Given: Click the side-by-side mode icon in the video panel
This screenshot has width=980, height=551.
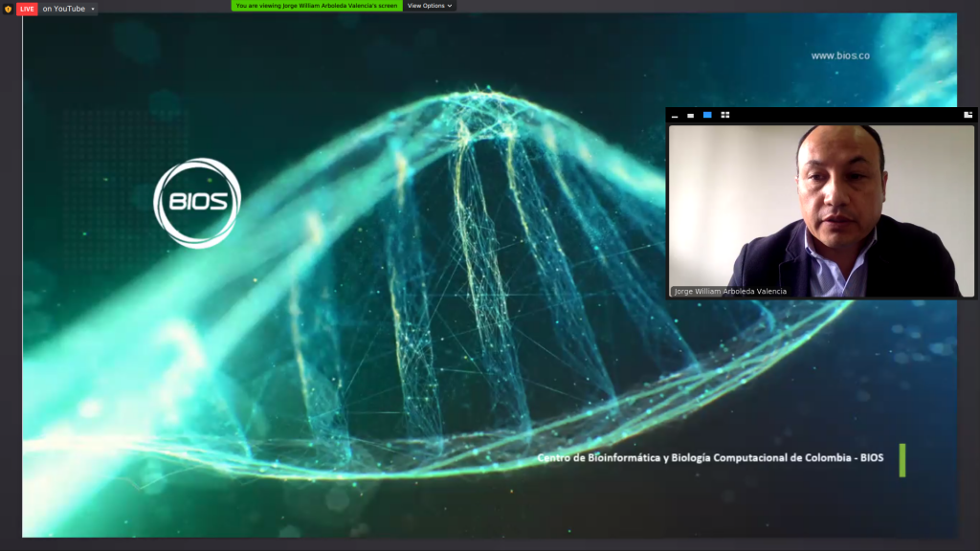Looking at the screenshot, I should pyautogui.click(x=969, y=115).
